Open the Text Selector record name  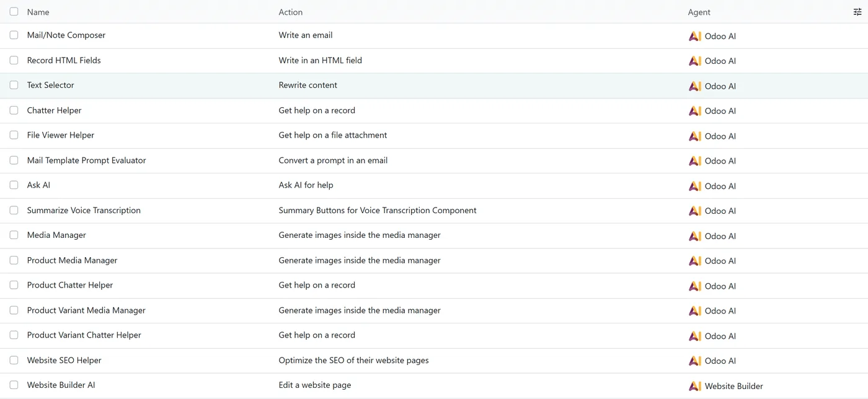tap(50, 85)
